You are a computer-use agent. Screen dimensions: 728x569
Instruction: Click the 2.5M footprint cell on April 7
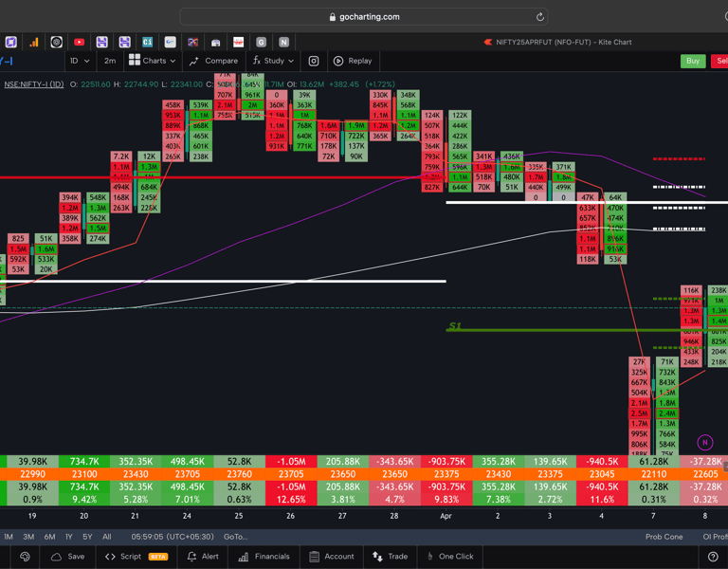click(639, 413)
